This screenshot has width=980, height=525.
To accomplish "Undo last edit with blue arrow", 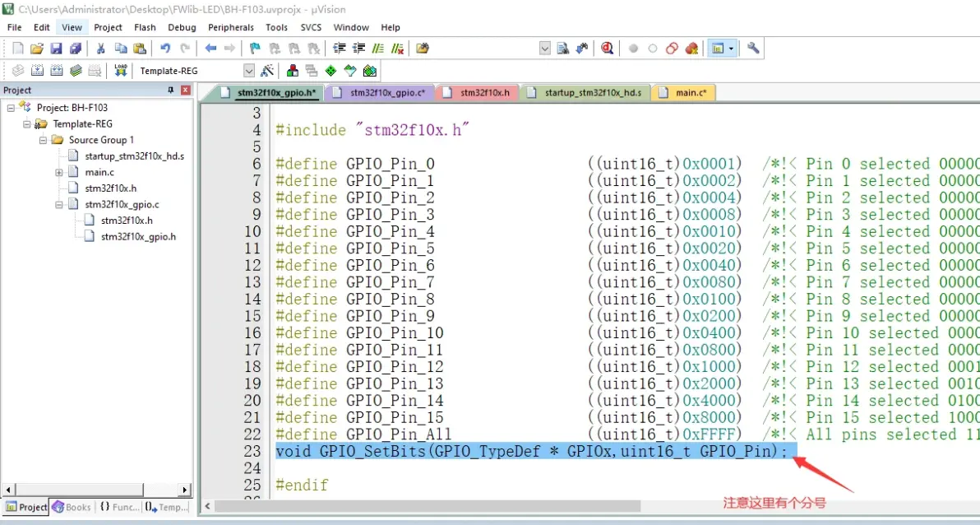I will pyautogui.click(x=165, y=49).
